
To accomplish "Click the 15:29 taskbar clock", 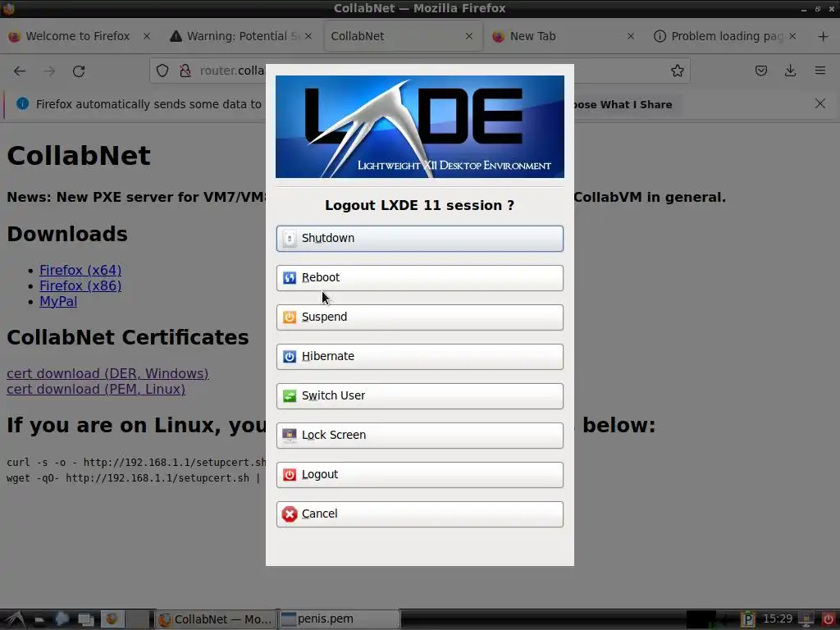I will (x=778, y=619).
